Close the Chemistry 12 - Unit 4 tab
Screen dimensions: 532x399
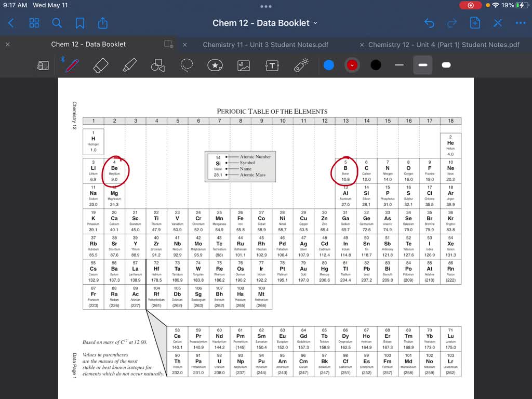coord(362,45)
